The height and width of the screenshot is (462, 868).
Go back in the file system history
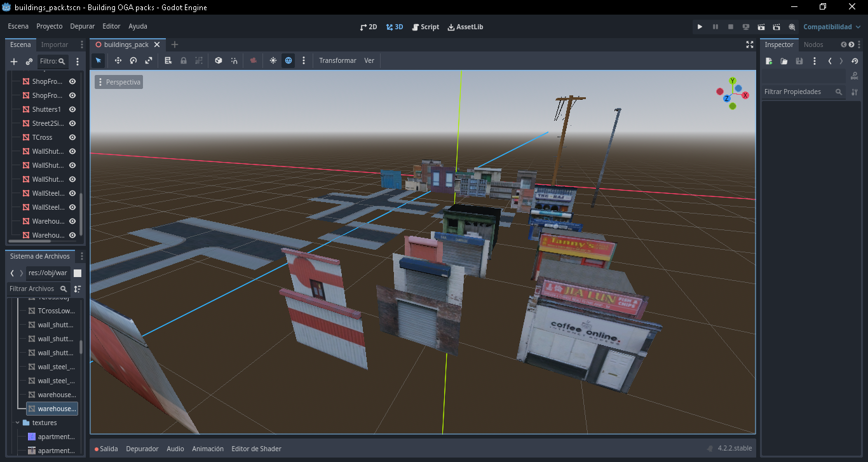click(12, 273)
